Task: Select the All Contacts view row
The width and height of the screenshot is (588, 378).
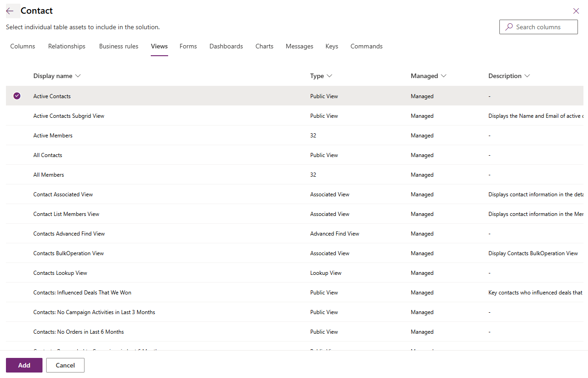Action: [48, 155]
